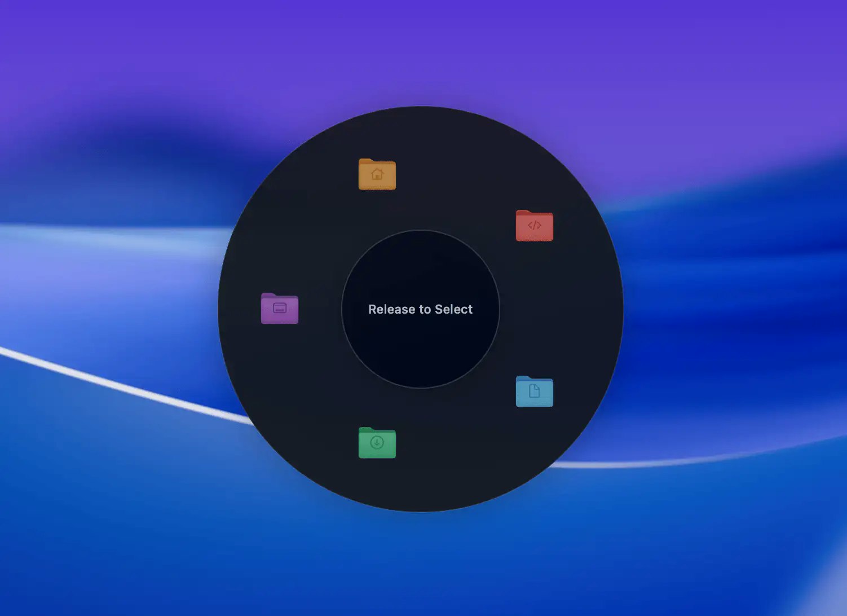Click the folder showing a house glyph

click(377, 173)
